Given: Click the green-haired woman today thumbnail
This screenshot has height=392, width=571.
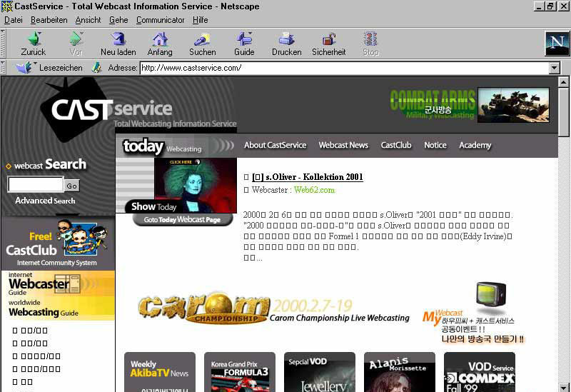Looking at the screenshot, I should pyautogui.click(x=196, y=185).
